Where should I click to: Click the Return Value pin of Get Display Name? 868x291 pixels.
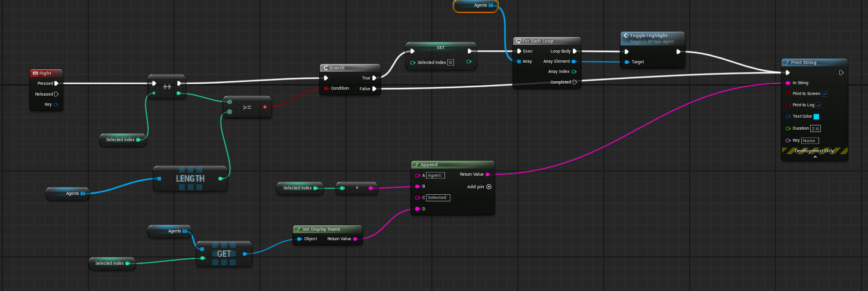click(x=356, y=239)
